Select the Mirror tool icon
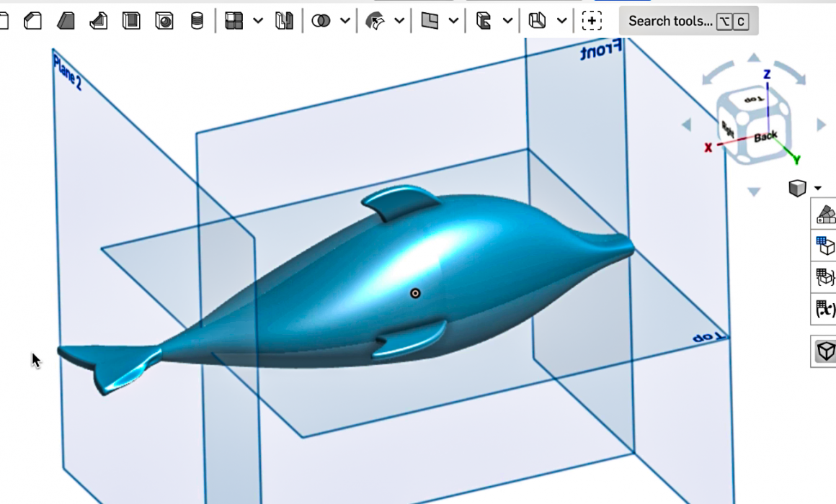Screen dimensions: 836x504 [284, 21]
